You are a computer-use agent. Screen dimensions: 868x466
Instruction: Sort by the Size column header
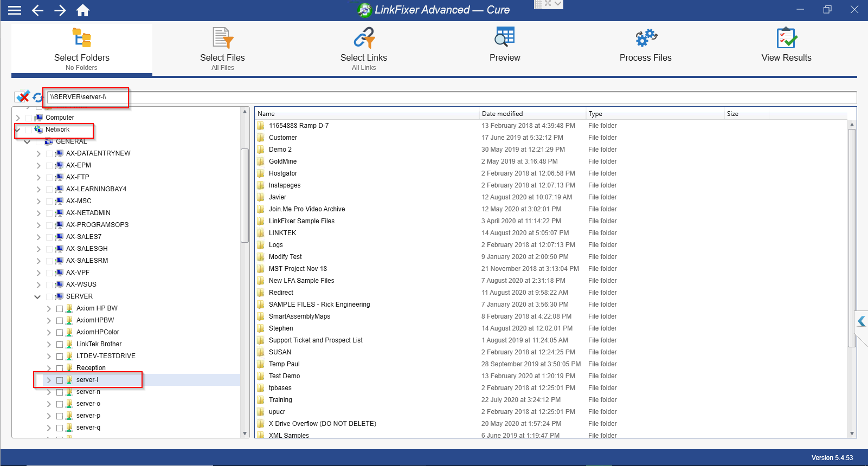(747, 114)
